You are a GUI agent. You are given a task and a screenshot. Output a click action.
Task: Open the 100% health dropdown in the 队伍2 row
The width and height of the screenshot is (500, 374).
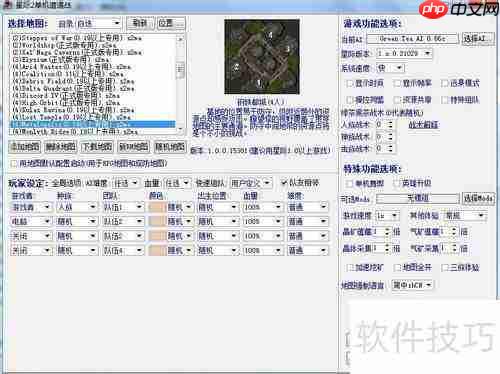click(x=263, y=221)
